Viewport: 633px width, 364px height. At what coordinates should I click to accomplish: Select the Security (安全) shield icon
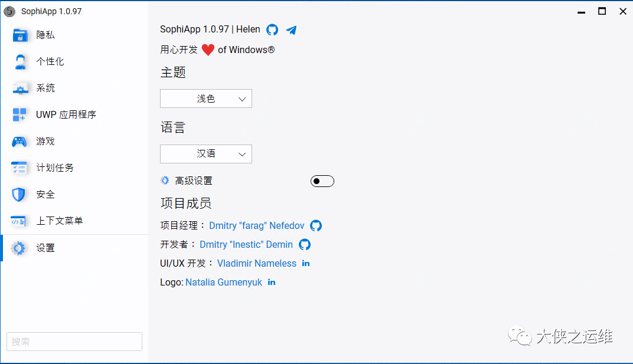18,195
